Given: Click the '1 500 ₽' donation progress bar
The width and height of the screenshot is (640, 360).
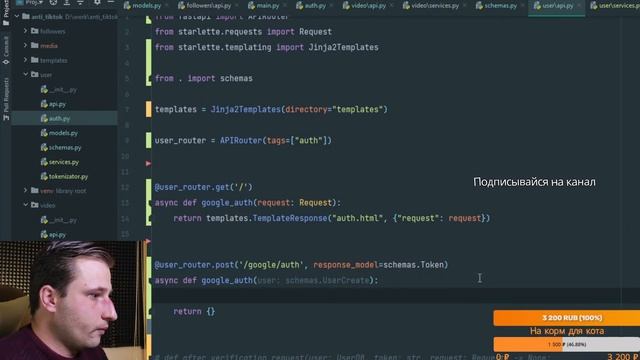Looking at the screenshot, I should [567, 344].
